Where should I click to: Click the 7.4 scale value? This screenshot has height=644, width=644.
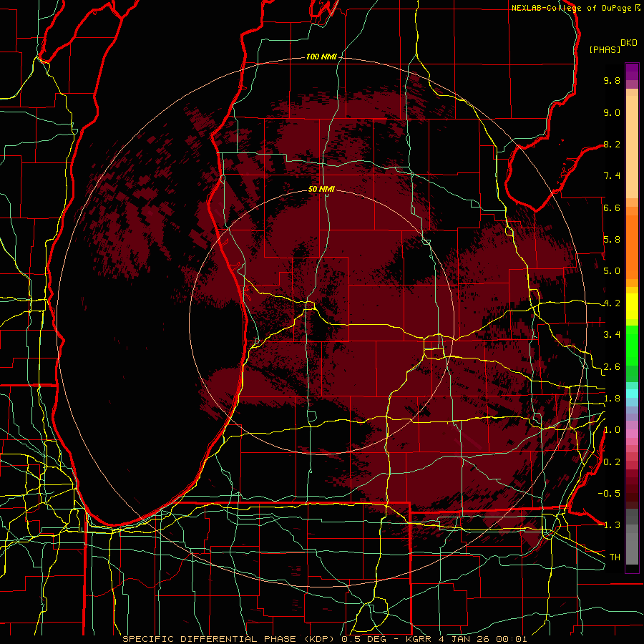click(x=612, y=176)
